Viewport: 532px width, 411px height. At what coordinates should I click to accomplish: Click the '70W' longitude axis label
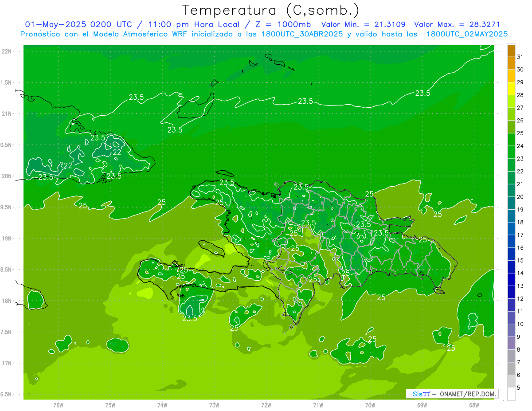tap(370, 405)
